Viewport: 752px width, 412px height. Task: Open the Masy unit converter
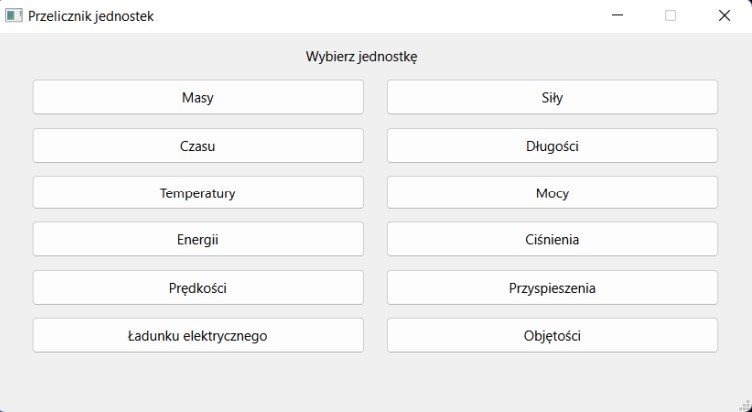coord(198,97)
